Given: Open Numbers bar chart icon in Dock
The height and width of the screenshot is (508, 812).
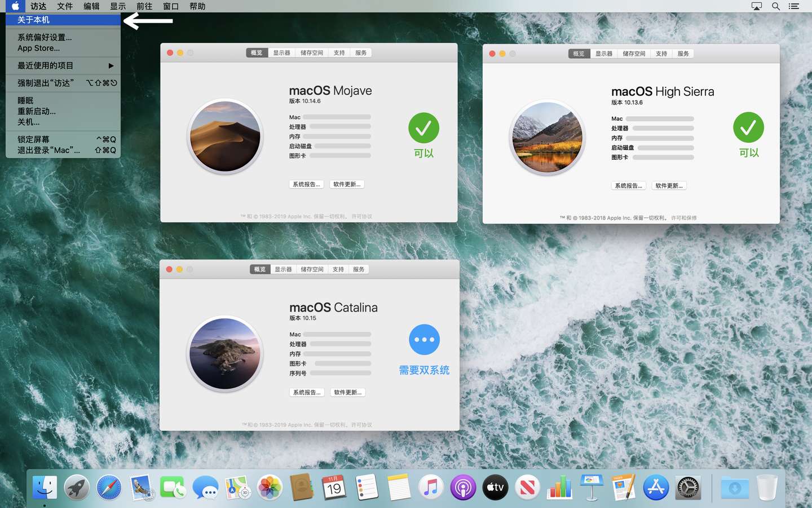Looking at the screenshot, I should 559,487.
